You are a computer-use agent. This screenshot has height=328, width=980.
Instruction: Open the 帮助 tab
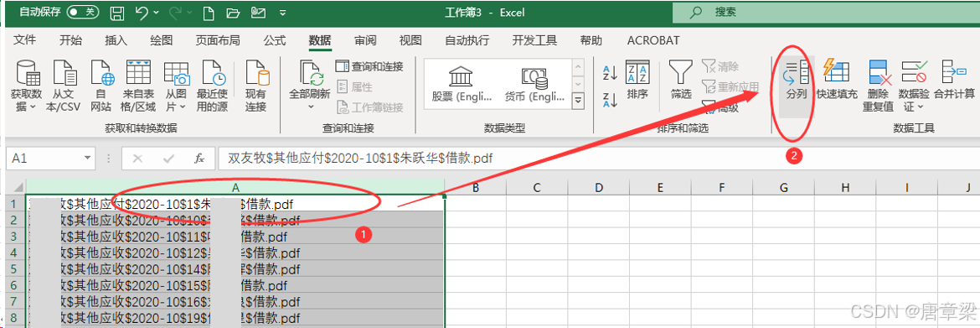click(x=591, y=41)
